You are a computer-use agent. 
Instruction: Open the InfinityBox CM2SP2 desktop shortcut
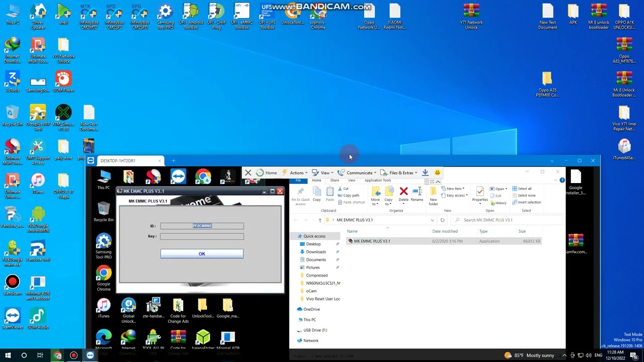114,16
